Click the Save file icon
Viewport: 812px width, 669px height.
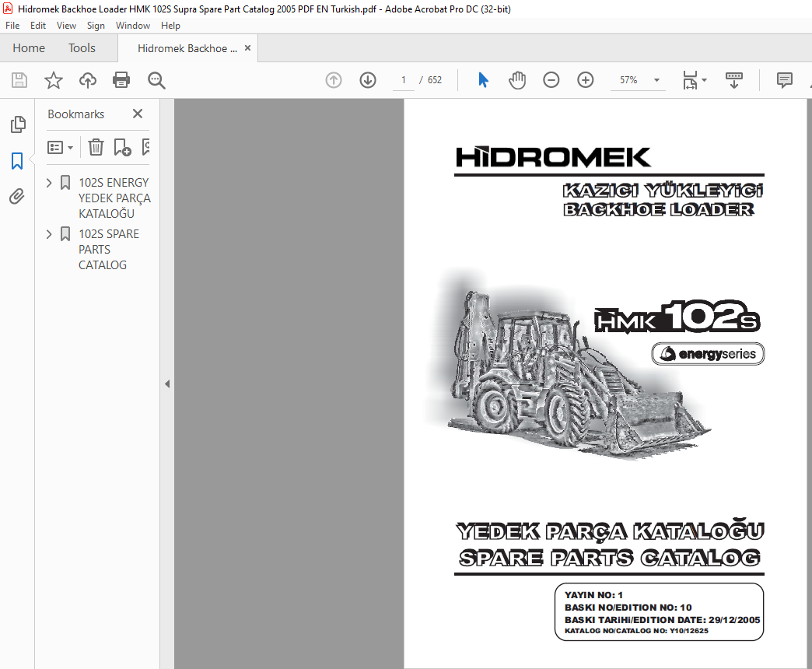point(19,80)
